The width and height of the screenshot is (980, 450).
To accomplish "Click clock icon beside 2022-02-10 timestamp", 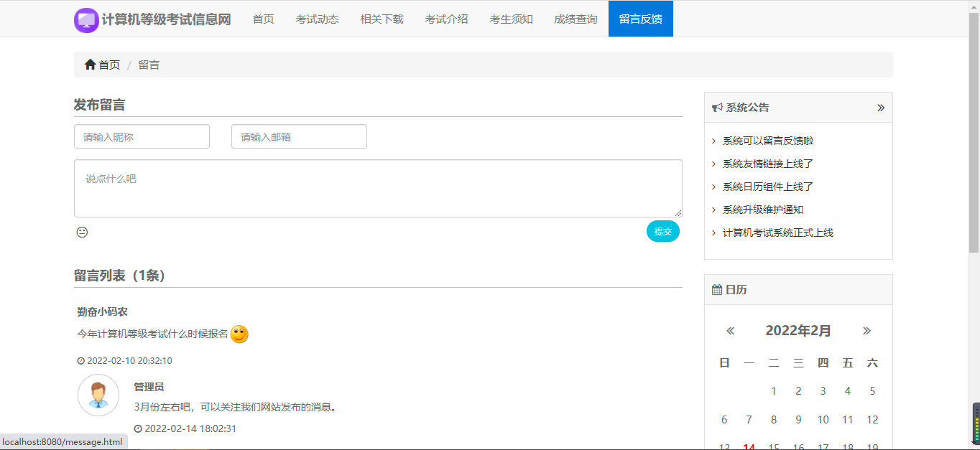I will (81, 361).
